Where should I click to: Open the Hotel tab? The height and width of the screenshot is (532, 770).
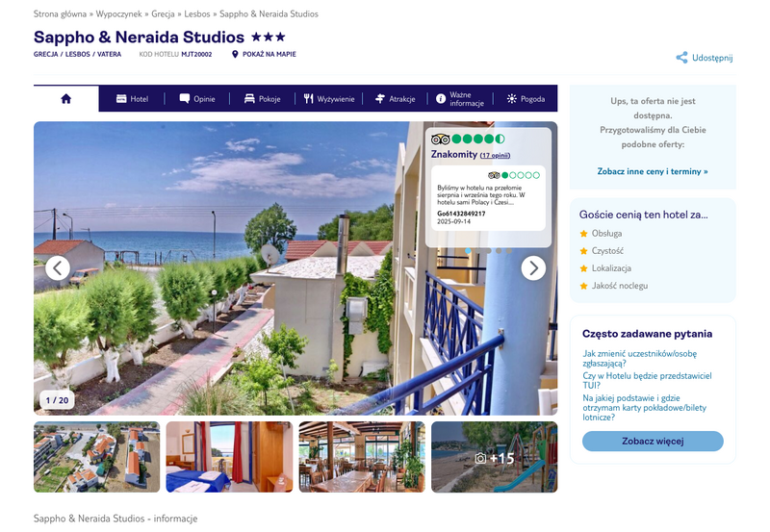tap(132, 99)
